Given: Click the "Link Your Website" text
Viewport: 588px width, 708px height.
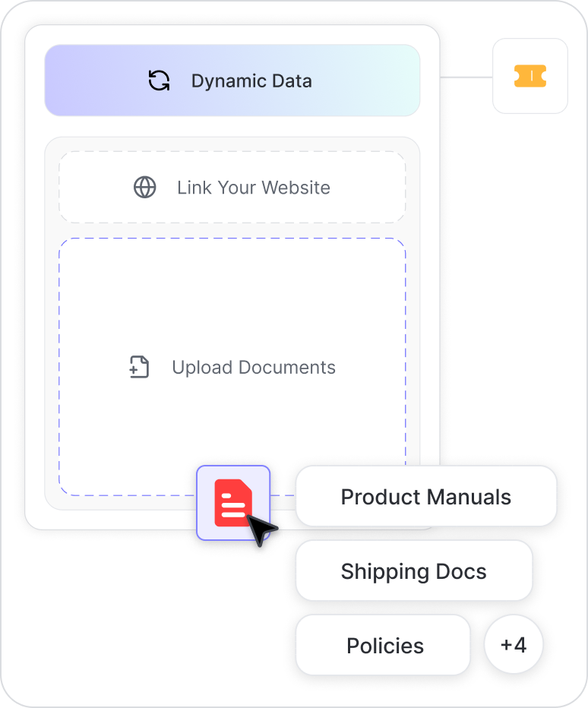Looking at the screenshot, I should (253, 187).
